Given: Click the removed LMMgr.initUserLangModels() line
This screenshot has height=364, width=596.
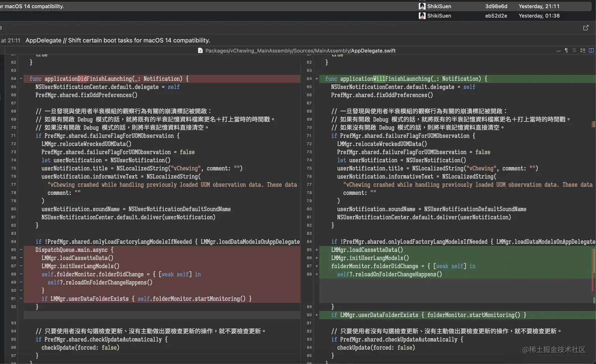Looking at the screenshot, I should point(162,266).
